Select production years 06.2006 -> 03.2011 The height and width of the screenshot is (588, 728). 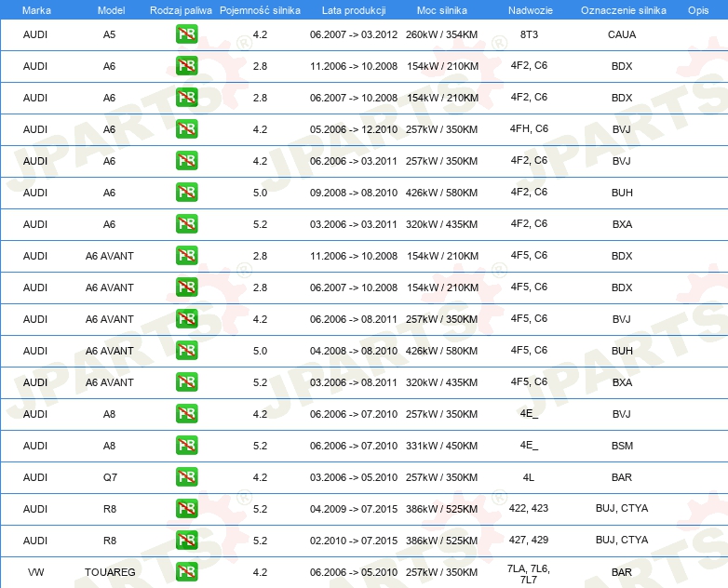[x=354, y=161]
